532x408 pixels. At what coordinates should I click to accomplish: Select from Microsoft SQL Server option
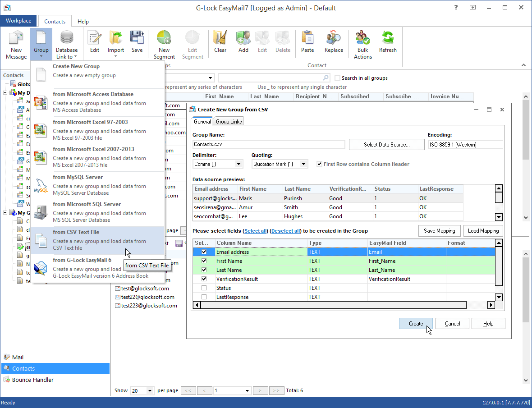pyautogui.click(x=97, y=212)
